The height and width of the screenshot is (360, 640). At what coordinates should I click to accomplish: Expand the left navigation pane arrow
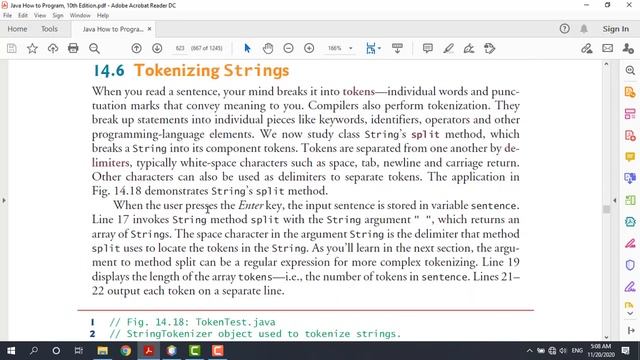(4, 200)
